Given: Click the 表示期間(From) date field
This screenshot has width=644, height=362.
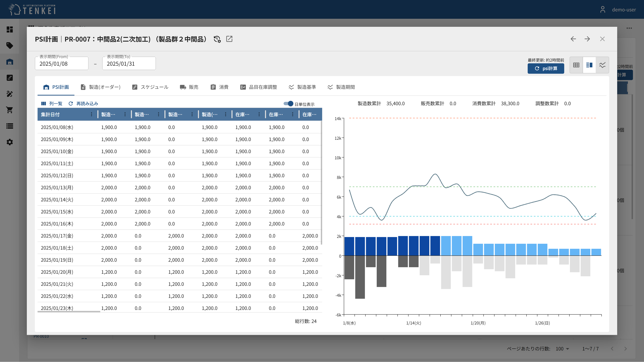Looking at the screenshot, I should tap(62, 64).
